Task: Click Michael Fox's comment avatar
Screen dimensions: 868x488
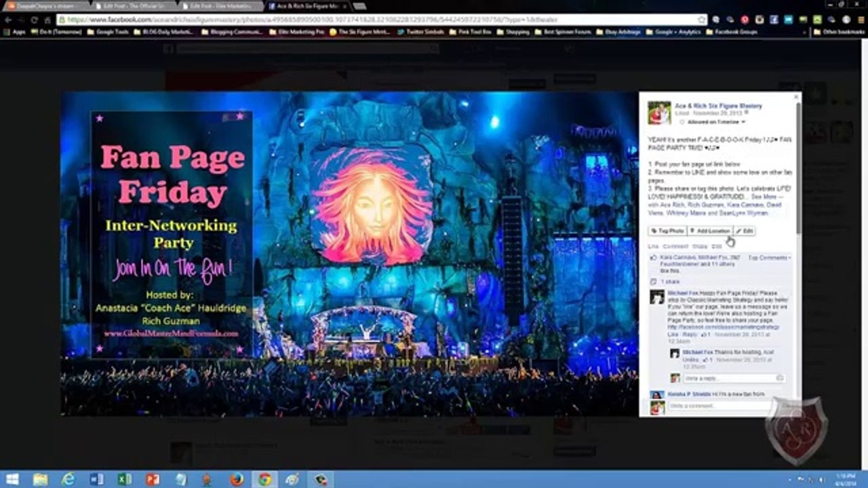Action: (657, 297)
